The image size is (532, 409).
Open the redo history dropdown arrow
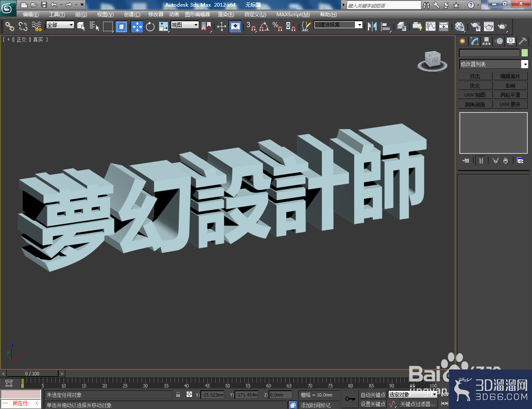[x=76, y=5]
